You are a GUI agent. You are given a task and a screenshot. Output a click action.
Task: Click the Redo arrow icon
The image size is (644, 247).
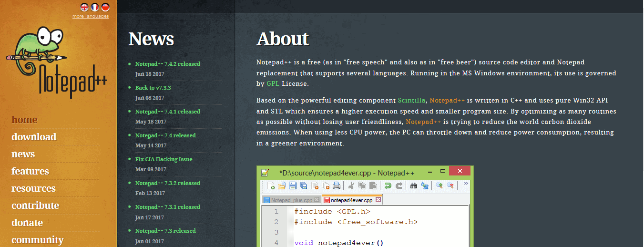399,185
